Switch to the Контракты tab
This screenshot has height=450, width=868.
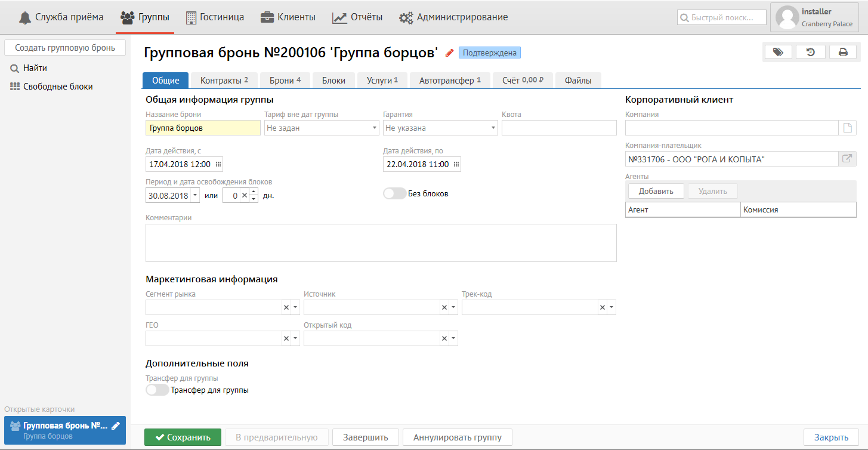(x=224, y=81)
